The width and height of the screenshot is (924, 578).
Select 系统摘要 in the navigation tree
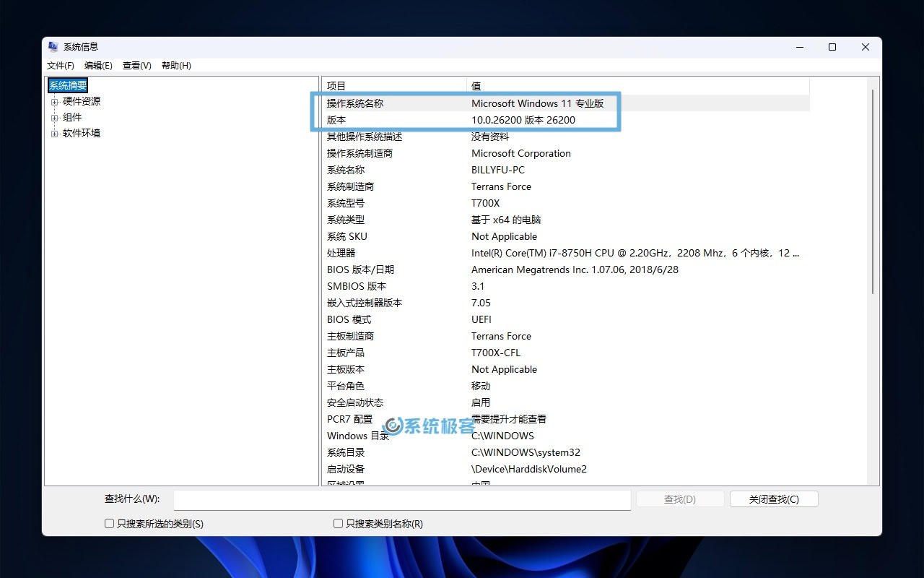(67, 85)
